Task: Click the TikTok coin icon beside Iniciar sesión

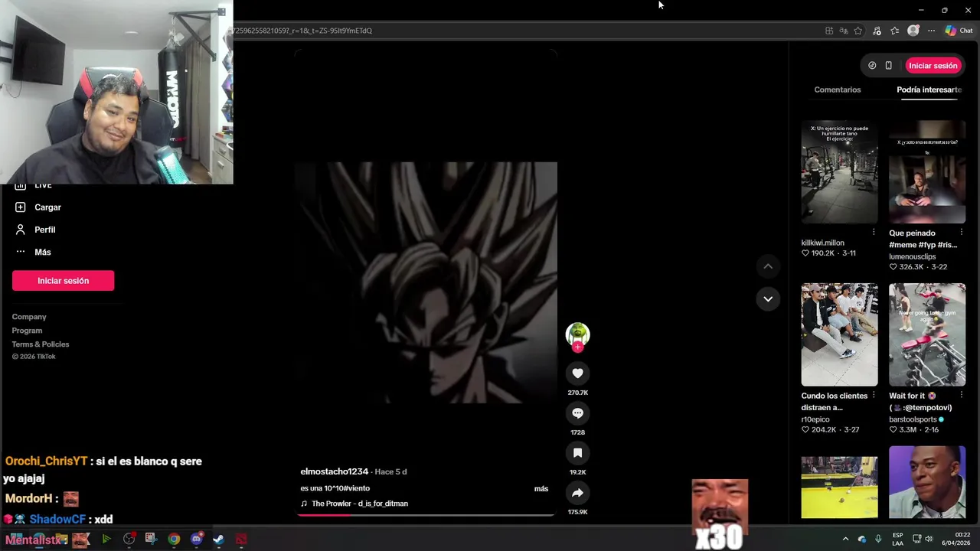Action: pyautogui.click(x=872, y=66)
